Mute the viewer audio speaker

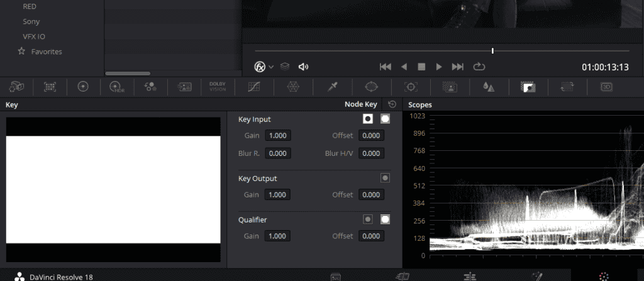pyautogui.click(x=303, y=67)
